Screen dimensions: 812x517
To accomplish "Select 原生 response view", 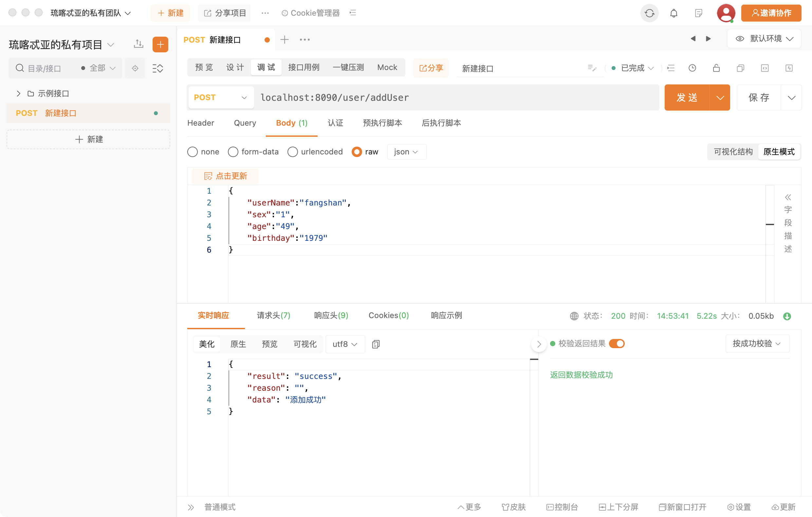I will coord(238,344).
